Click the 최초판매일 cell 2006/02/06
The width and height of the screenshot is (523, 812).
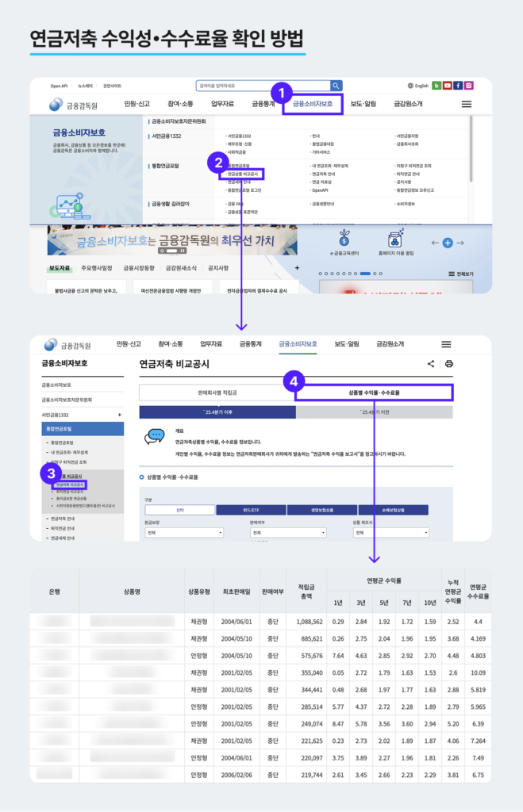tap(237, 776)
